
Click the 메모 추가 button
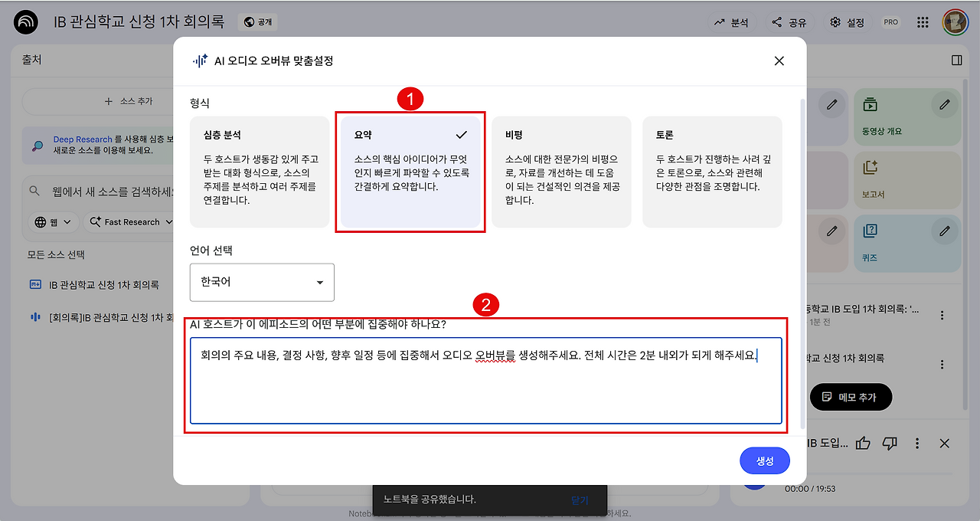851,397
